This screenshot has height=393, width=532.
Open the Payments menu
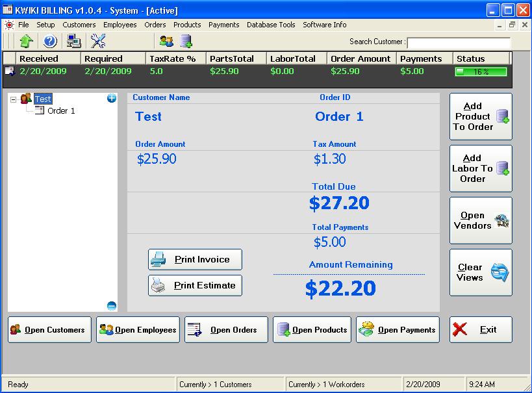coord(223,25)
